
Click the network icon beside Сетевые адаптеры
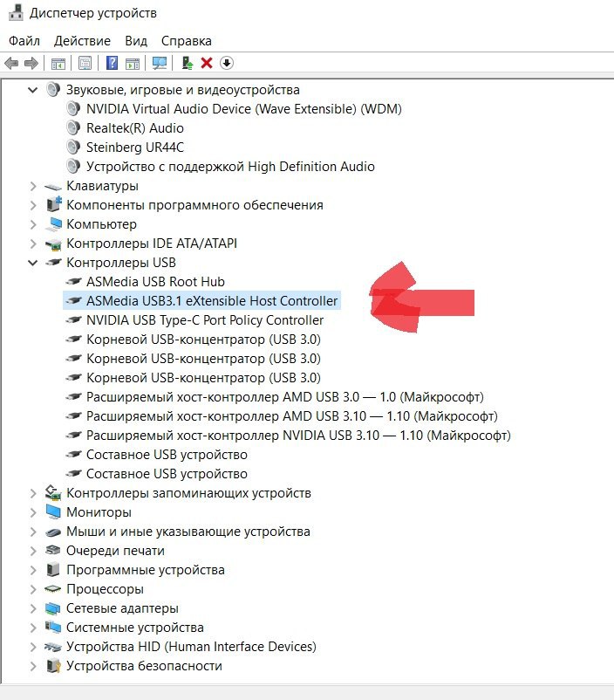(x=53, y=608)
